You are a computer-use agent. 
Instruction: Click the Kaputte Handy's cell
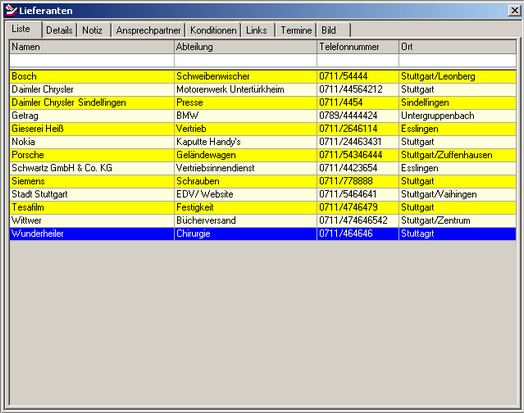(245, 142)
